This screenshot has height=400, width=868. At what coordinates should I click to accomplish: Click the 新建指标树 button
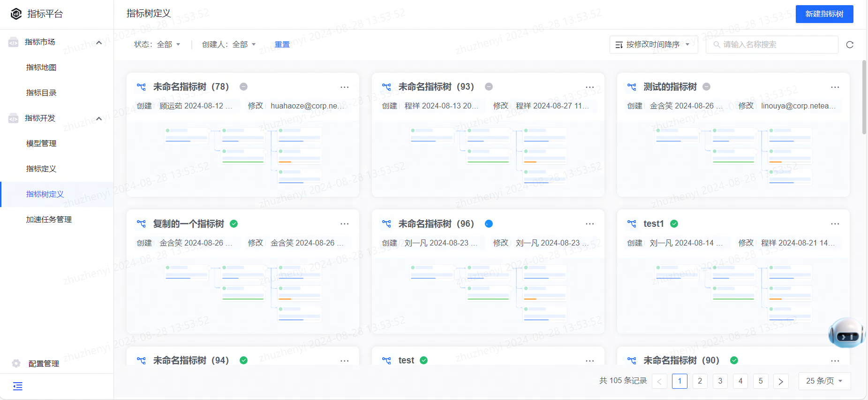[x=824, y=14]
